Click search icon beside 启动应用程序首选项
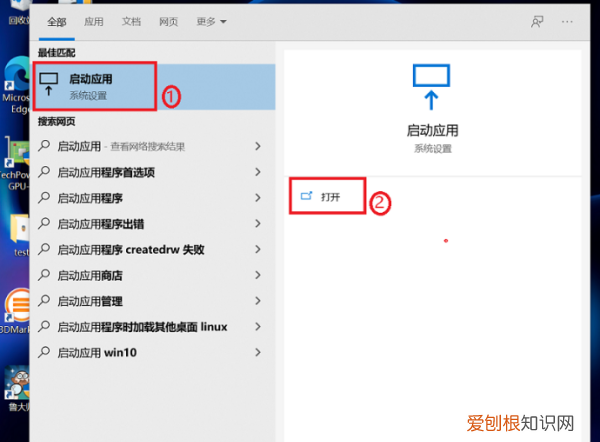 pos(44,172)
